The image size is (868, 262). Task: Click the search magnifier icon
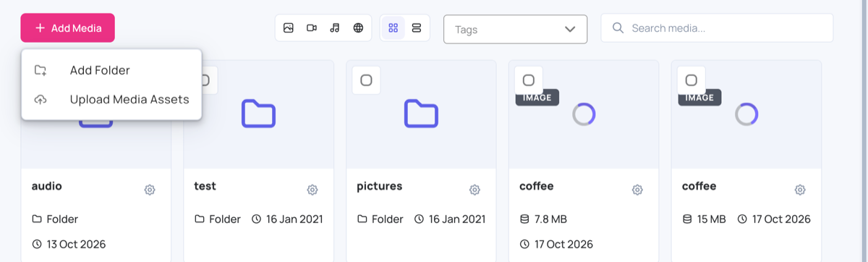click(618, 28)
